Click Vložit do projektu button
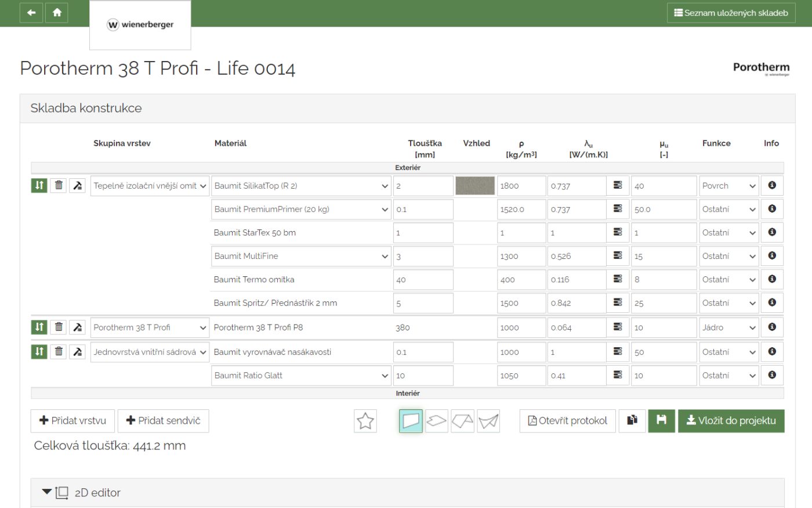This screenshot has height=508, width=812. click(x=731, y=421)
